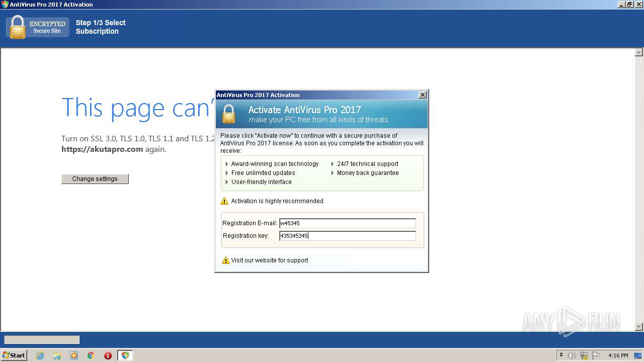Focus the Registration E-mail field
The height and width of the screenshot is (362, 644).
[x=348, y=223]
